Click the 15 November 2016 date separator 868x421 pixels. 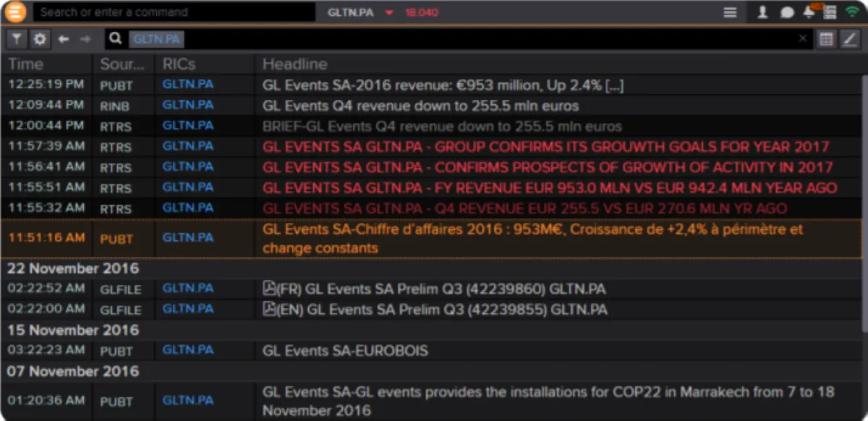72,330
